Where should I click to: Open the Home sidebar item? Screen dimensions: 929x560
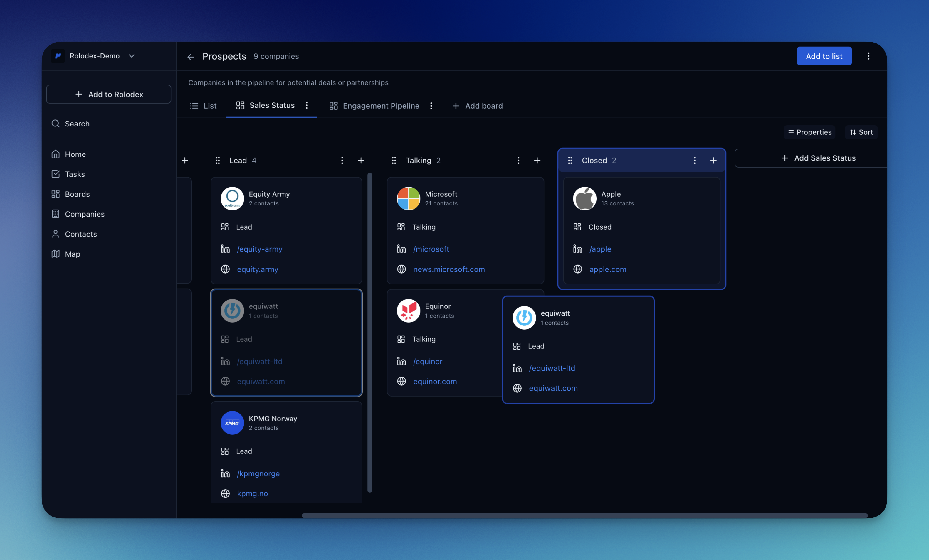(x=75, y=154)
